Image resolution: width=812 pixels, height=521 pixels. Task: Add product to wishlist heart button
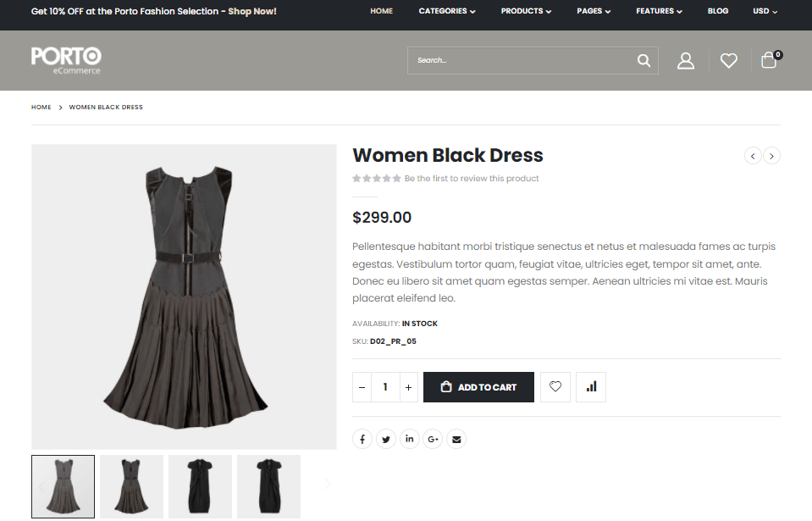(x=555, y=387)
